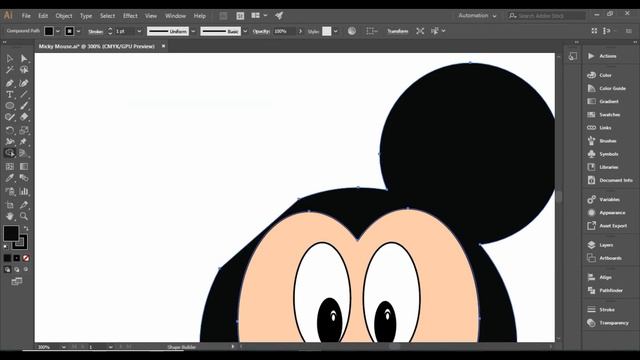The image size is (640, 360).
Task: Select the Paintbrush tool
Action: [x=24, y=106]
